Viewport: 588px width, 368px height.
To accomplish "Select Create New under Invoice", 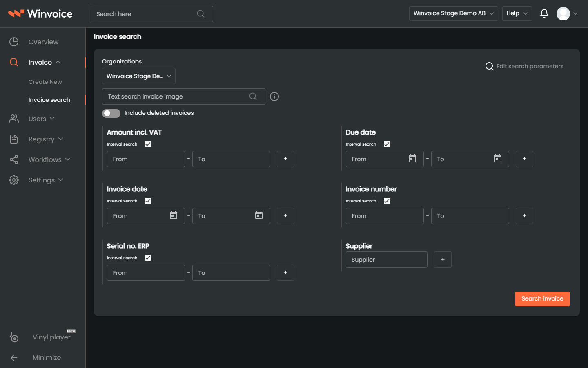I will (45, 82).
